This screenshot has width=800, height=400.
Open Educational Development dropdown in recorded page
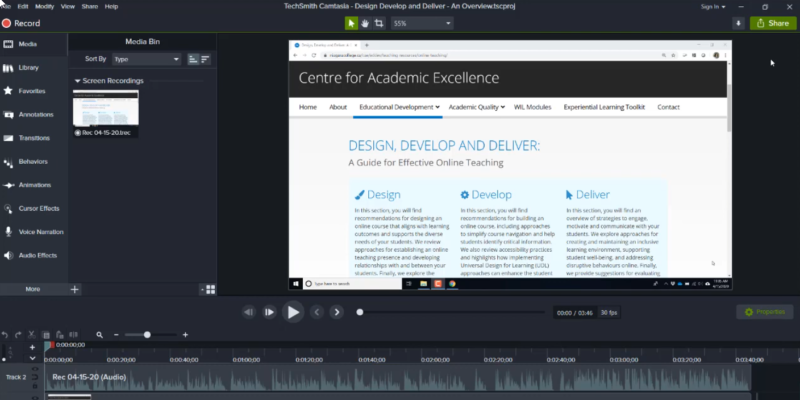(399, 107)
